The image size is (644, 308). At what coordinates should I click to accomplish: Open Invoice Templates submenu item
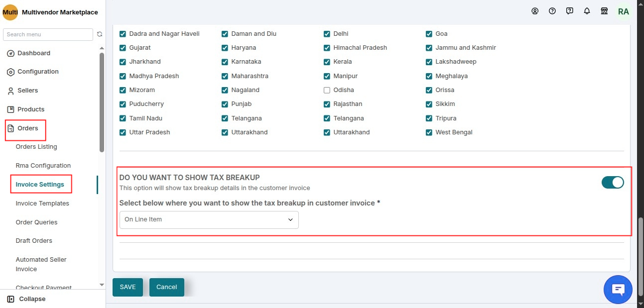(x=42, y=204)
